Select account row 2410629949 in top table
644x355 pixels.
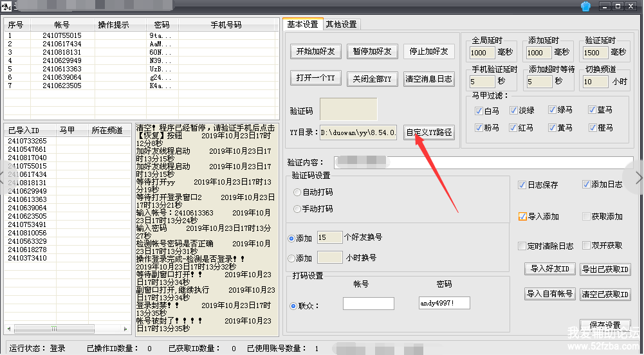tap(141, 60)
